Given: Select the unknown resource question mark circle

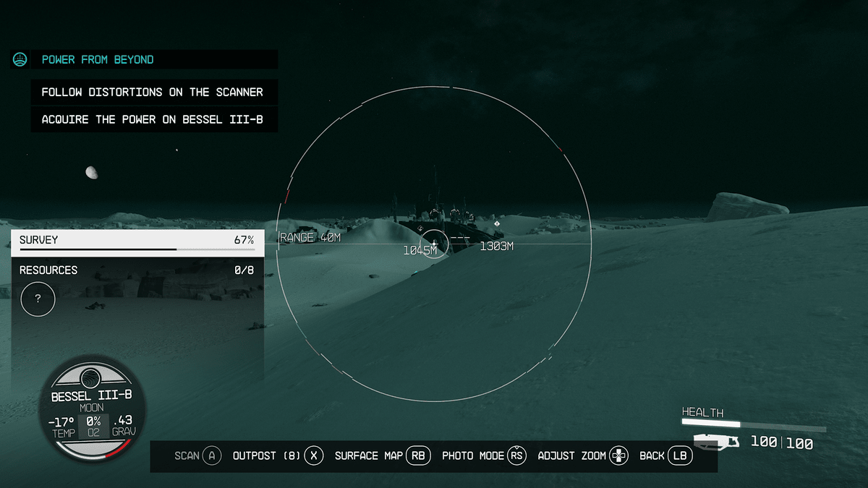Looking at the screenshot, I should pyautogui.click(x=38, y=299).
